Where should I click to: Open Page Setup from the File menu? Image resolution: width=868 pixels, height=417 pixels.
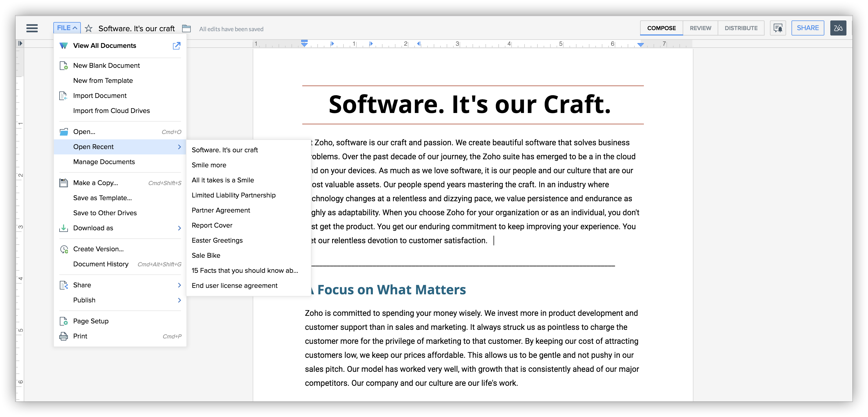pyautogui.click(x=91, y=321)
